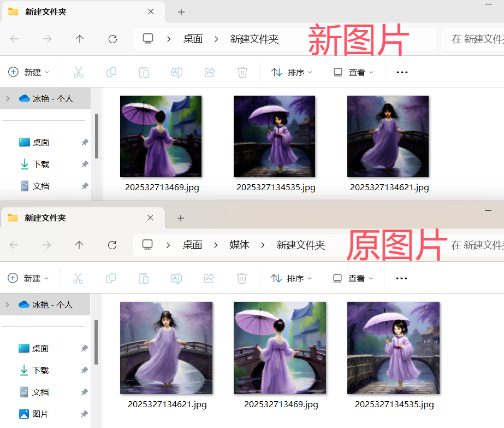Click the share icon in the bottom window toolbar

209,278
